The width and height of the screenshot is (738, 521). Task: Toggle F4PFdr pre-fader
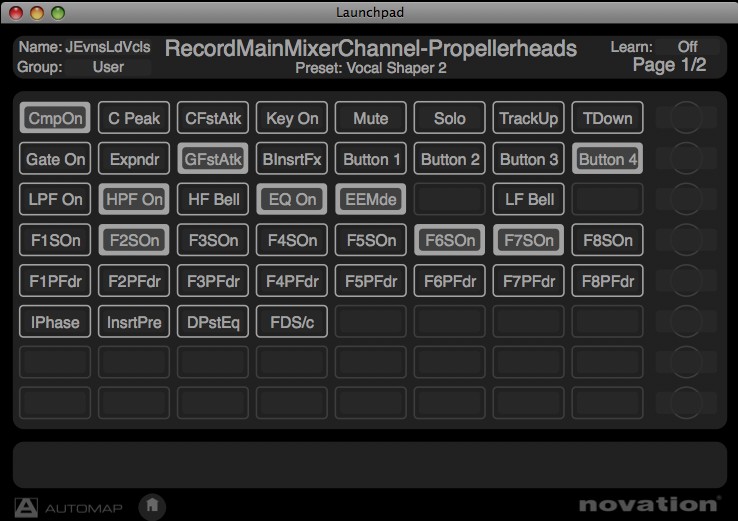click(292, 281)
